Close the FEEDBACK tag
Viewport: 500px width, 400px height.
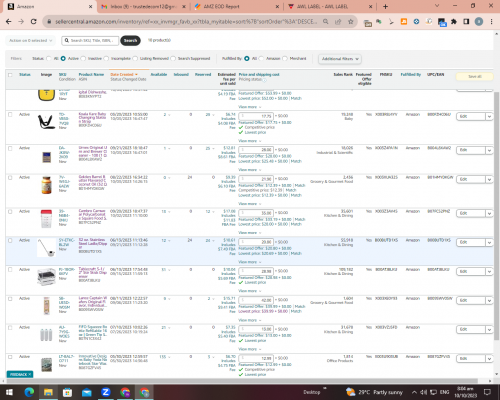pos(30,374)
